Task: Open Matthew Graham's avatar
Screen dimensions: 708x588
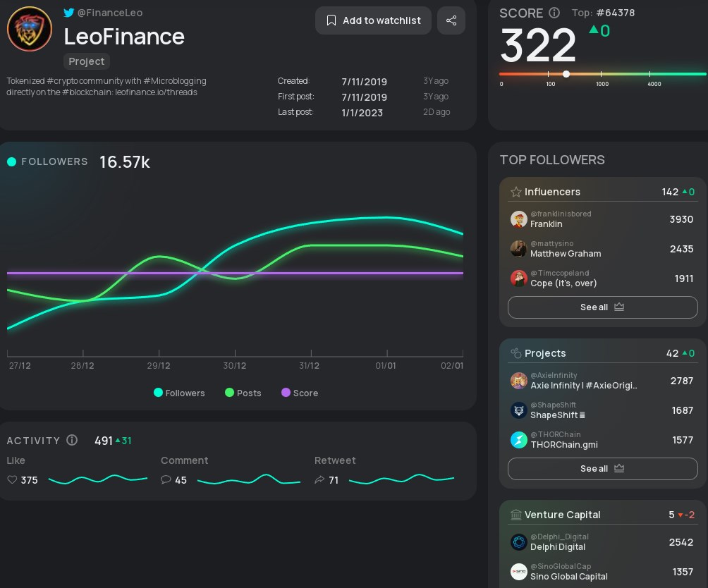Action: pos(519,249)
